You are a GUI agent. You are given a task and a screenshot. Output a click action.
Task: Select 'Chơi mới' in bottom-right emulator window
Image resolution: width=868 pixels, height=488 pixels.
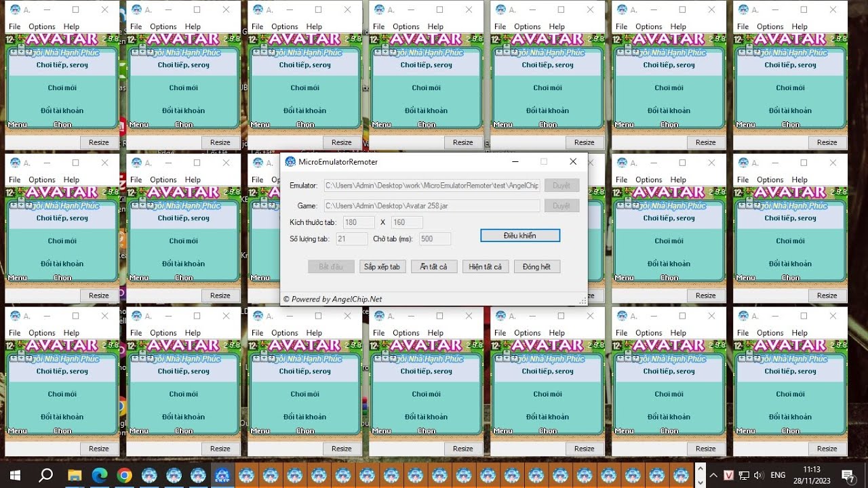click(x=790, y=394)
